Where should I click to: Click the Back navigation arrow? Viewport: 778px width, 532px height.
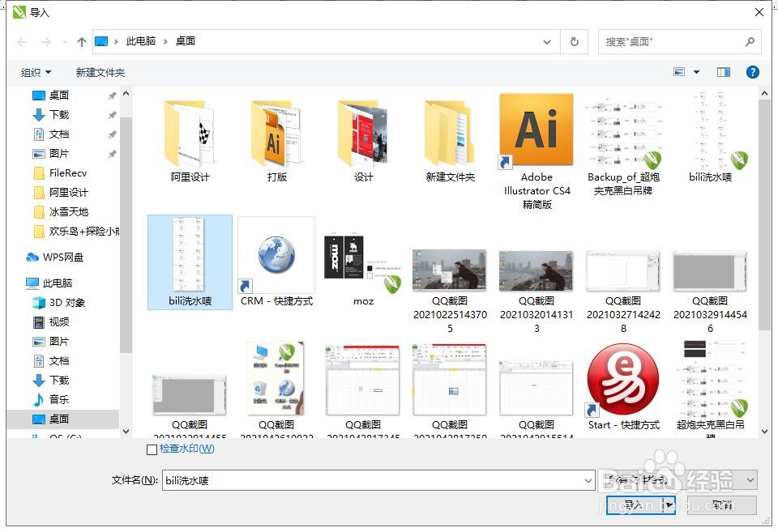[x=22, y=41]
